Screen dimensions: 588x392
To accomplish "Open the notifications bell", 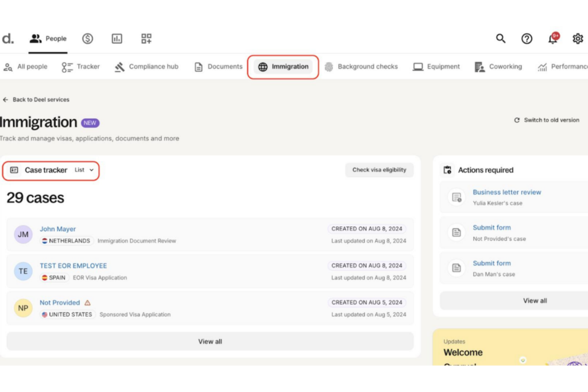I will pyautogui.click(x=553, y=38).
